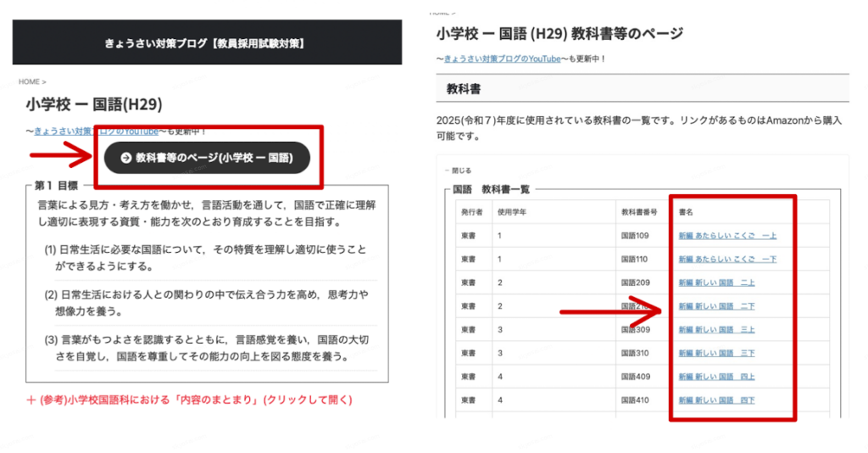Open 新編 新しい 国語 二下 link

point(716,305)
